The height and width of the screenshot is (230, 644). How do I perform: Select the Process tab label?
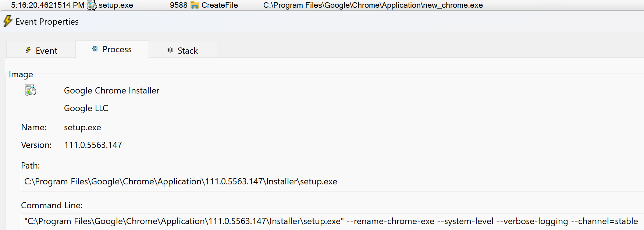(x=117, y=49)
